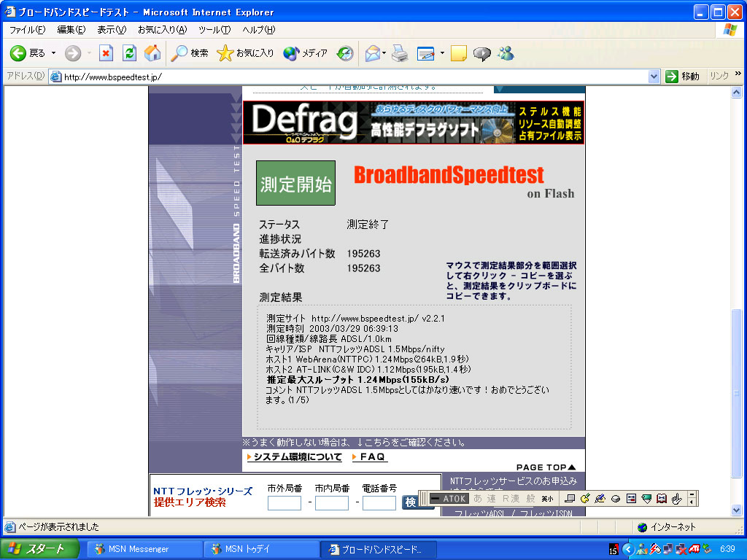Click ATOK green tag icon
This screenshot has height=560, width=747.
(x=646, y=499)
